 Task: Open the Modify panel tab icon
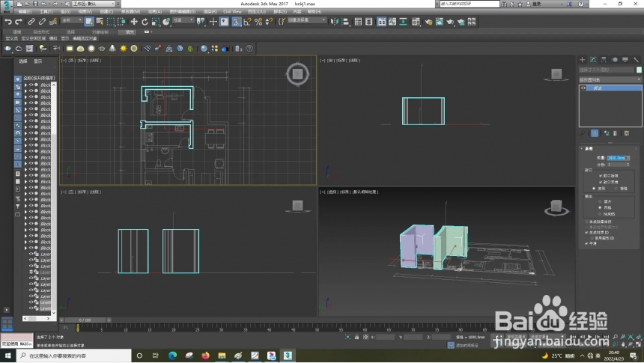coord(592,60)
